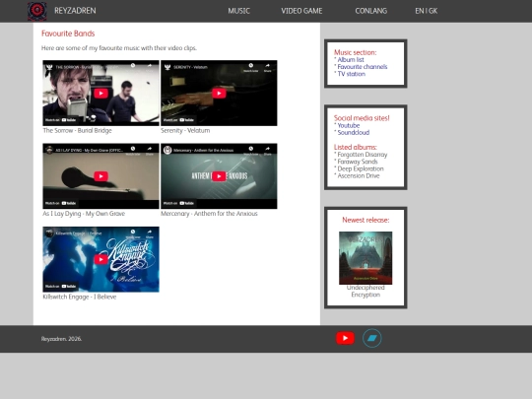Click Watch later icon on The Sorrow video

[133, 67]
